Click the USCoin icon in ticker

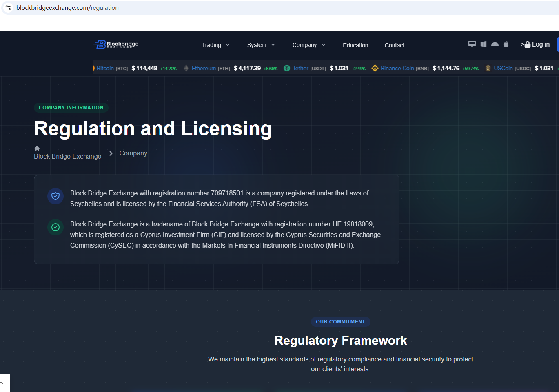coord(488,69)
